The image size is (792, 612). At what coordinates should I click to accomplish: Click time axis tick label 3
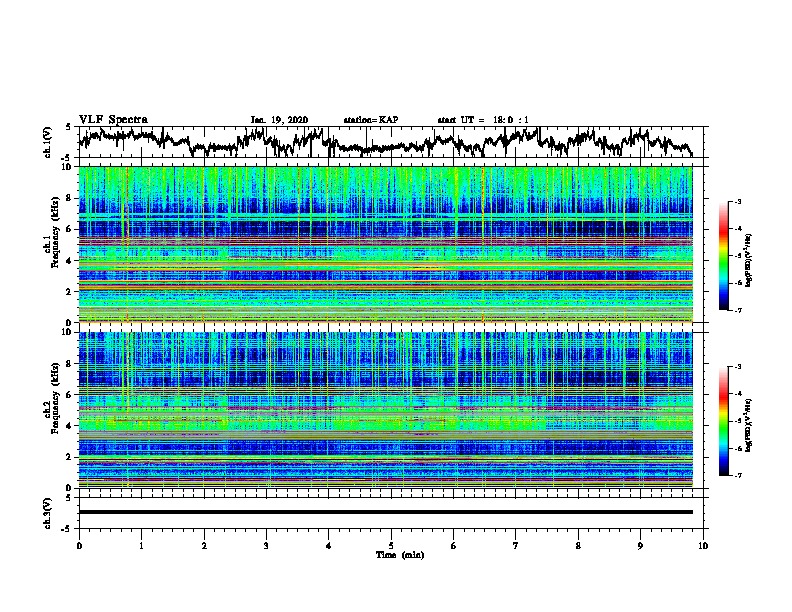(267, 546)
